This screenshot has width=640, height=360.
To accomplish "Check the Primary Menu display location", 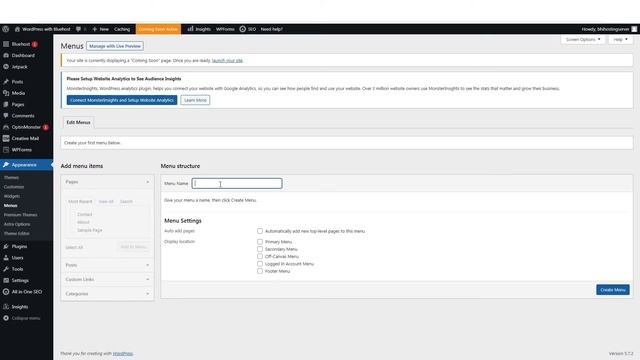I will click(260, 242).
